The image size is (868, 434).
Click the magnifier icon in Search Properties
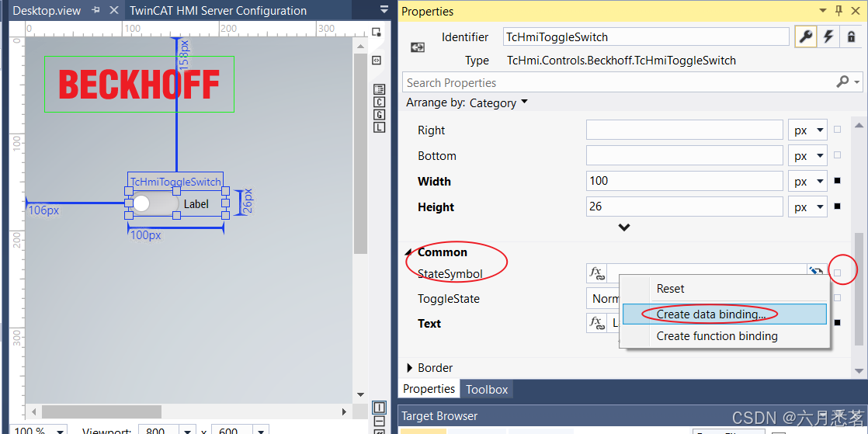click(x=842, y=82)
